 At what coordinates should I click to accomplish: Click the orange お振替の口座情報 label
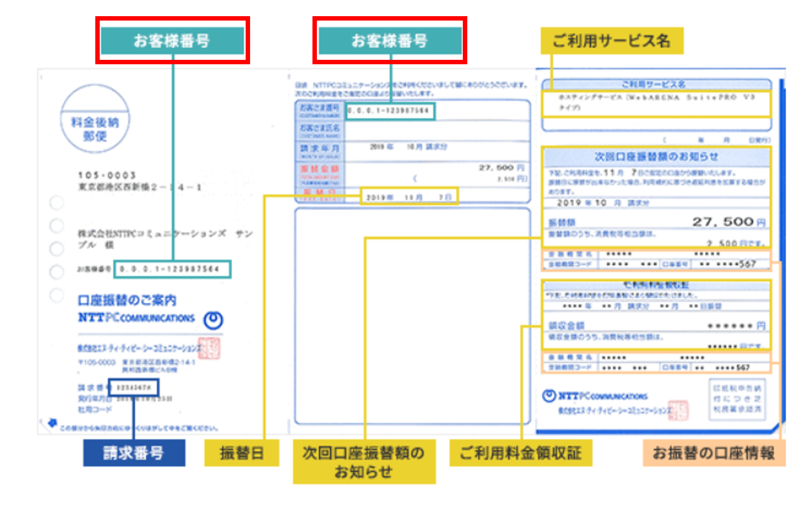[x=714, y=452]
